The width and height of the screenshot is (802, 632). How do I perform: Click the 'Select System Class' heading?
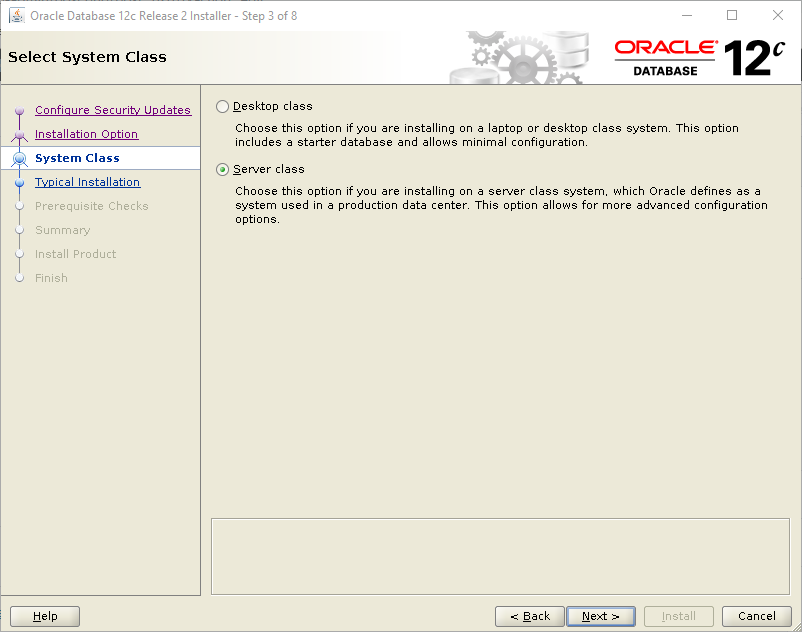pos(87,57)
